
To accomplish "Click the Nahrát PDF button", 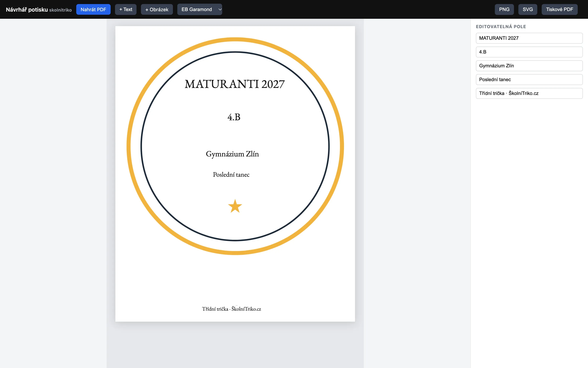I will click(93, 10).
